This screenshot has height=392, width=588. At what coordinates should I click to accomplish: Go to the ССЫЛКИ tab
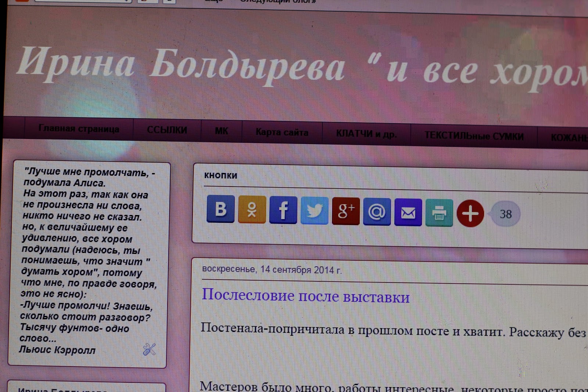pos(167,130)
